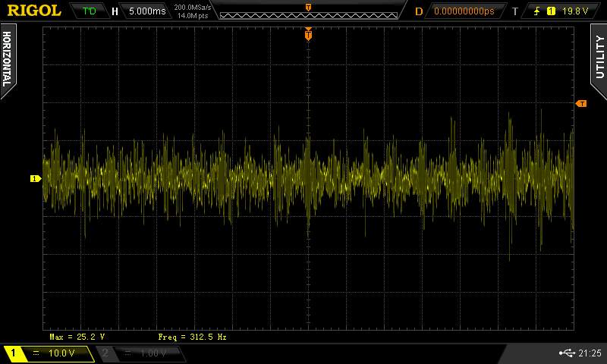Click the orange trigger position marker above the grid
Viewport: 607px width, 364px height.
coord(308,34)
